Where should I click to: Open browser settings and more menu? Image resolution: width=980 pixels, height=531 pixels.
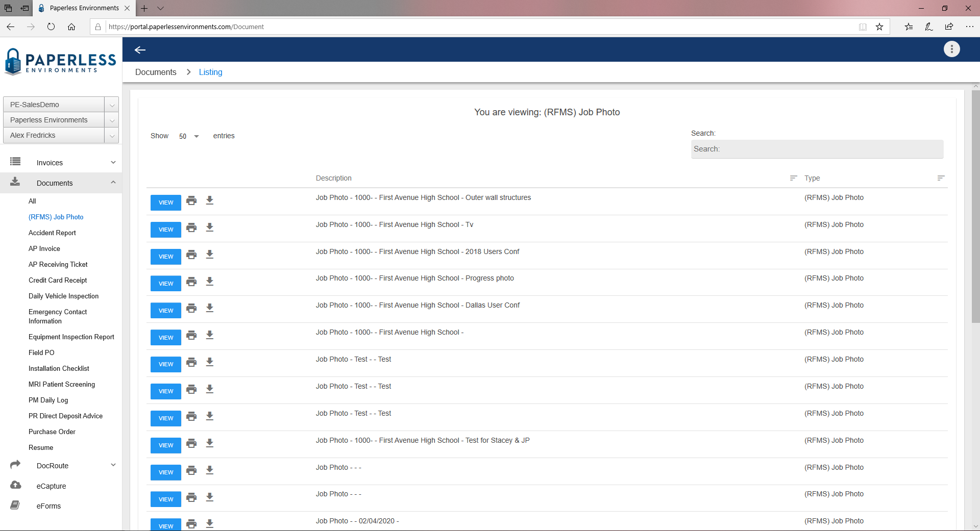(969, 27)
